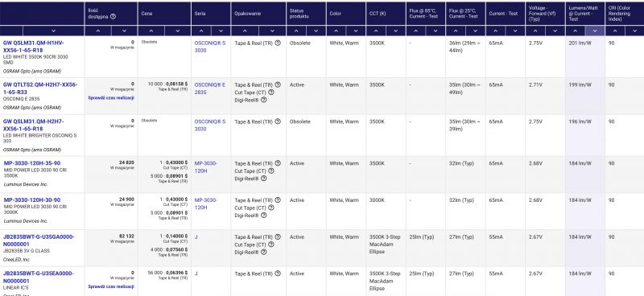The width and height of the screenshot is (644, 296).
Task: Sort Current - Test column descending
Action: click(515, 31)
